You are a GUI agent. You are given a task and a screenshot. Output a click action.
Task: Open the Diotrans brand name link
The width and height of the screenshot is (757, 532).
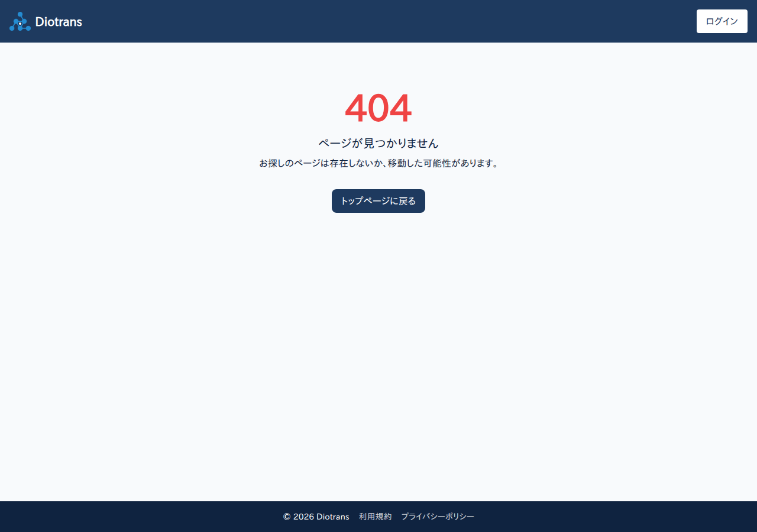(59, 22)
